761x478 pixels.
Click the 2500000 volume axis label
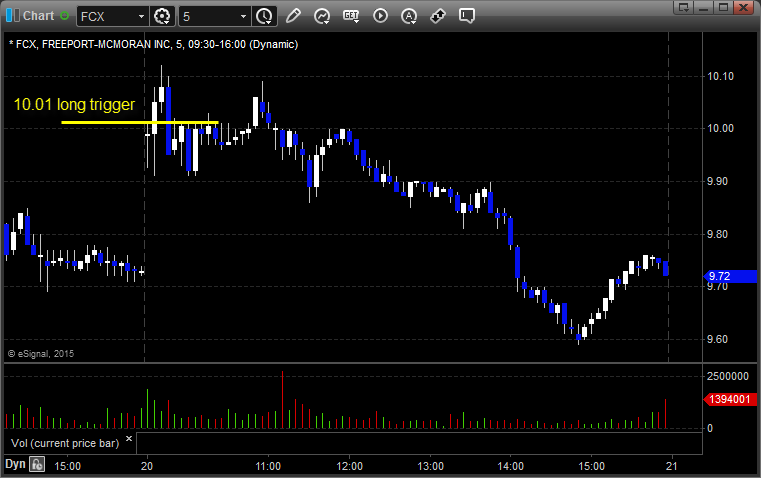728,376
